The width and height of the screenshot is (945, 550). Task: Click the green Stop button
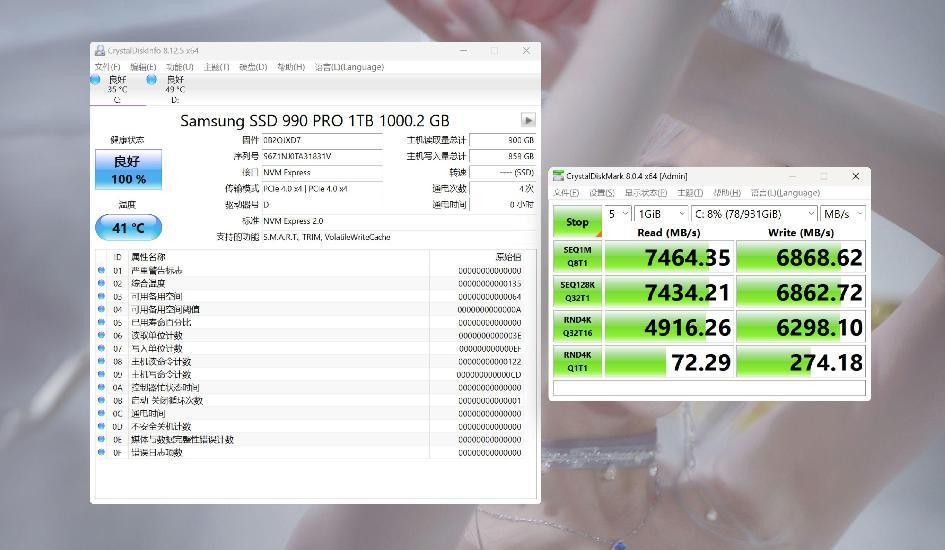coord(577,222)
